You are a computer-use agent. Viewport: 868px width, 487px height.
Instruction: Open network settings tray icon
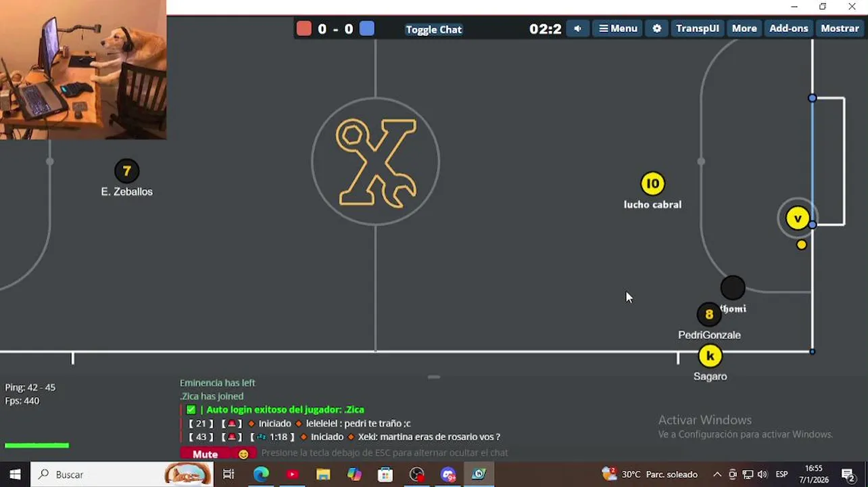pyautogui.click(x=748, y=474)
